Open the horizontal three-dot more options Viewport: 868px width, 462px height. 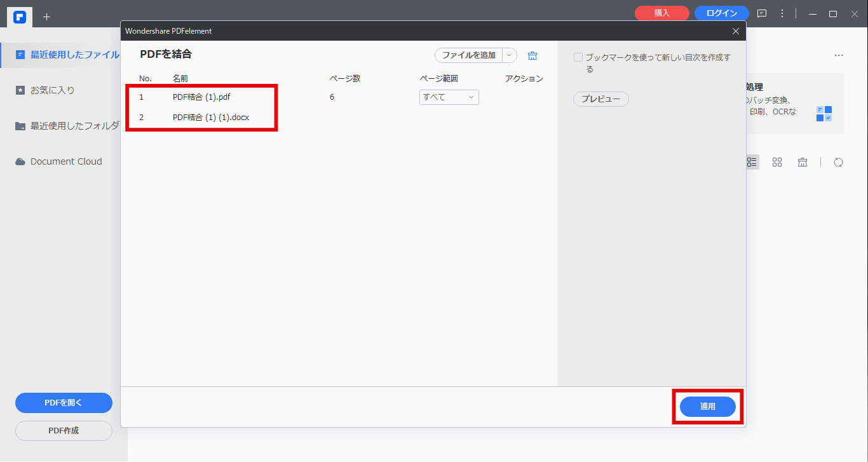(839, 56)
